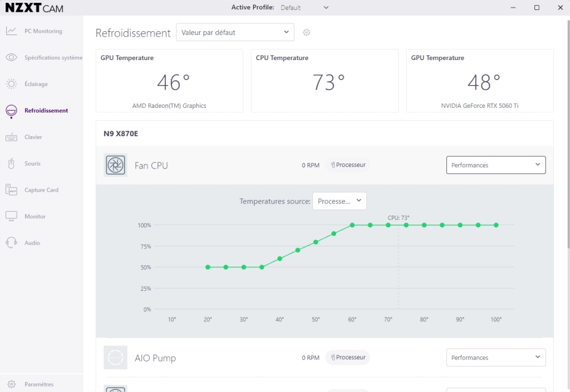Click the CPU Temperature 73° card
Image resolution: width=570 pixels, height=392 pixels.
pos(325,81)
